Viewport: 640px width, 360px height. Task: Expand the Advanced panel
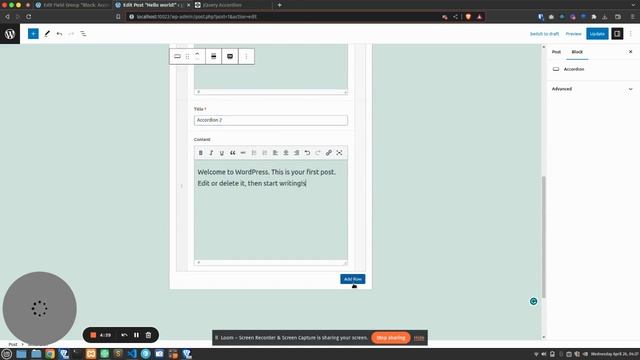pyautogui.click(x=592, y=89)
